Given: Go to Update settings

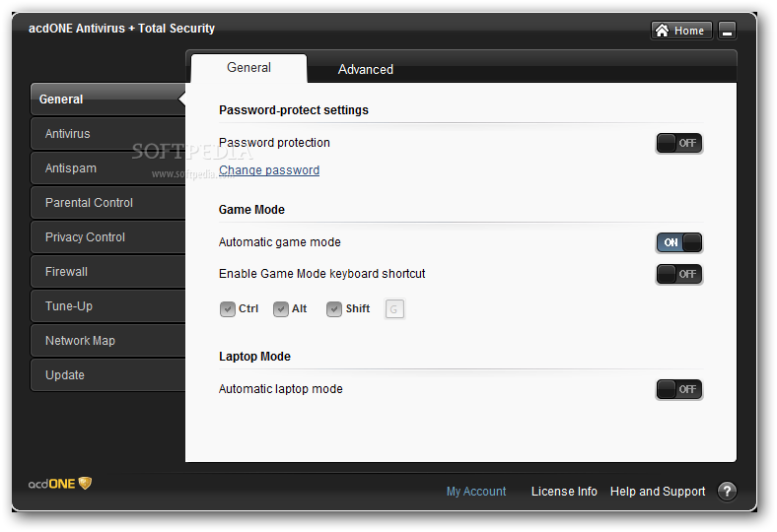Looking at the screenshot, I should point(108,375).
